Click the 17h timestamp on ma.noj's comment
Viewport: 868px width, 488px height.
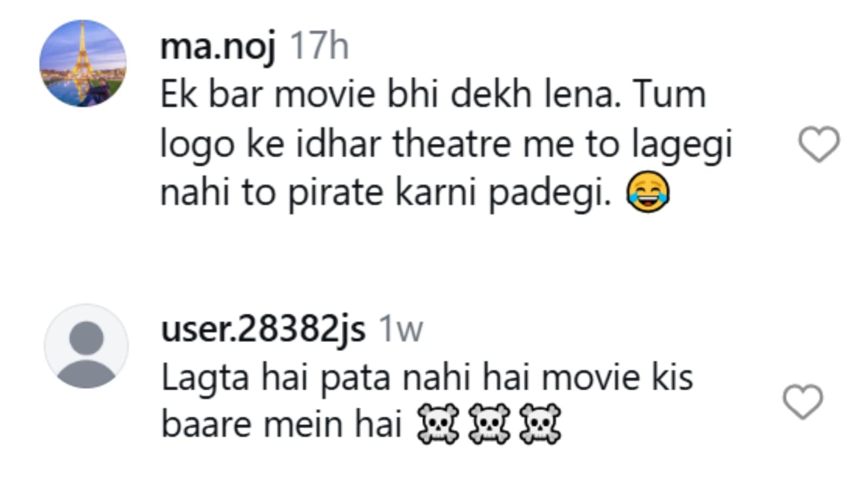320,47
